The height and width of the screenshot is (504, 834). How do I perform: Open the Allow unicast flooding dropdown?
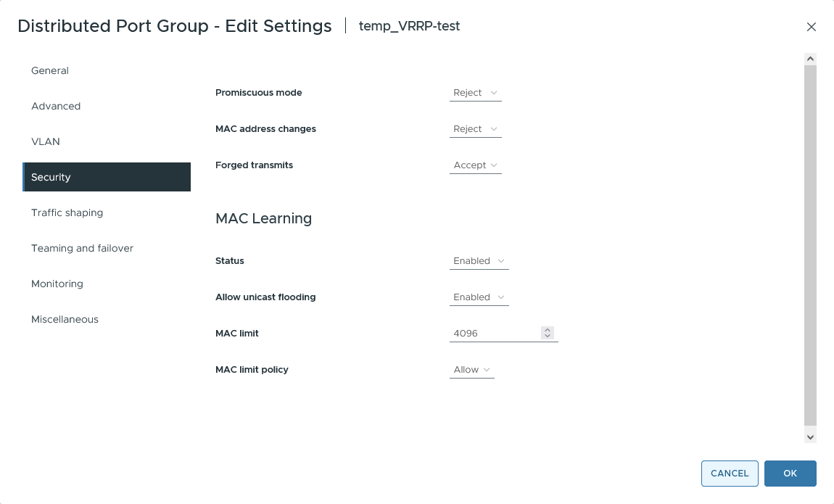click(501, 297)
